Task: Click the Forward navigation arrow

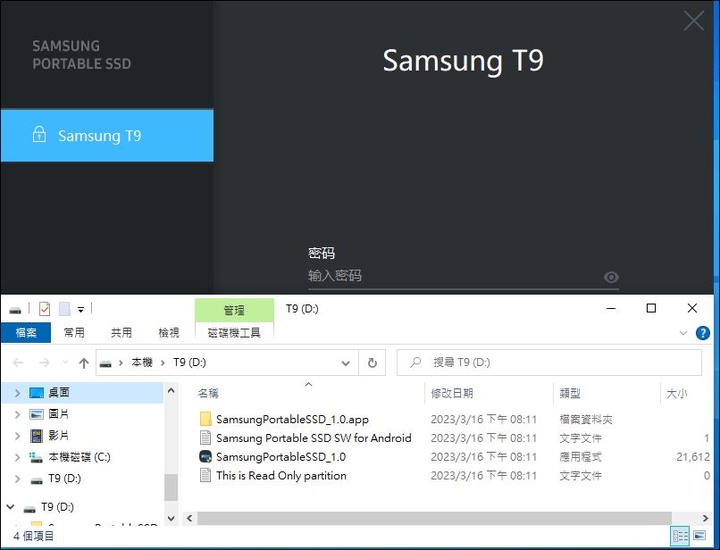Action: (x=45, y=363)
